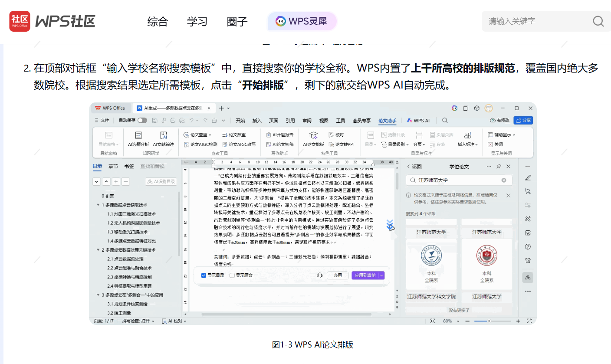This screenshot has width=611, height=364.
Task: Select outline item 2.3 坐标转换与精度控制
Action: pyautogui.click(x=129, y=277)
